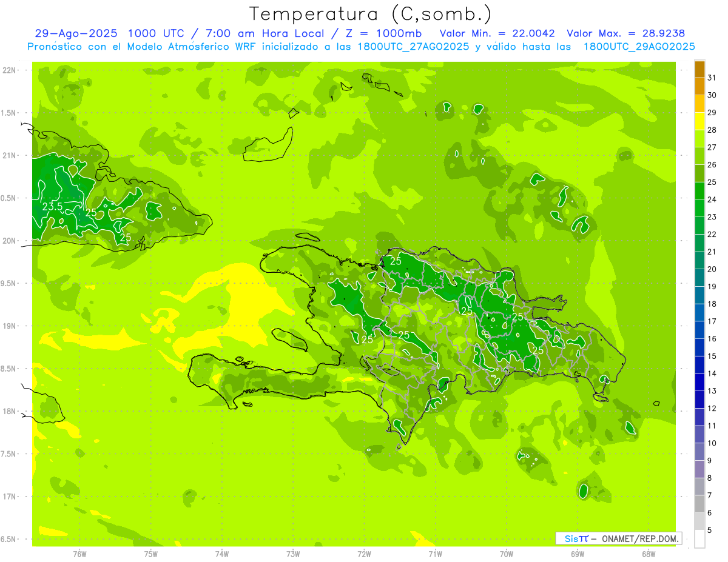Click the 19N latitude axis label
The image size is (728, 562).
[10, 326]
